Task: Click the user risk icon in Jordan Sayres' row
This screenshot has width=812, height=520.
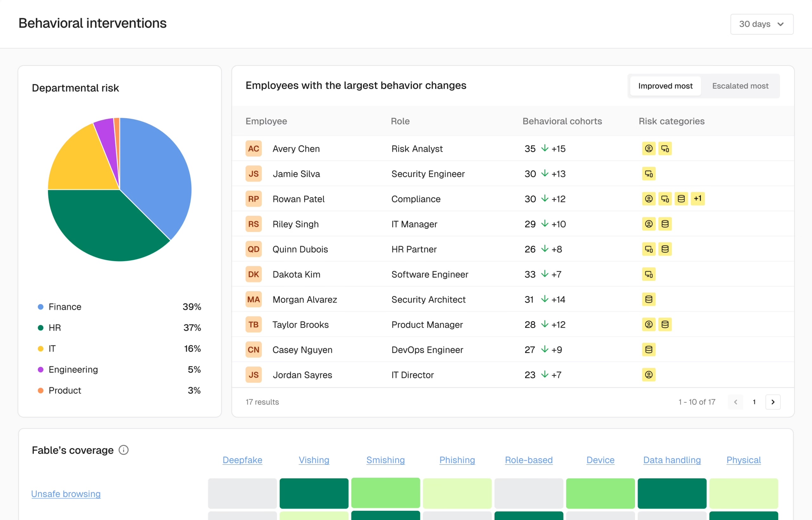Action: pos(648,375)
